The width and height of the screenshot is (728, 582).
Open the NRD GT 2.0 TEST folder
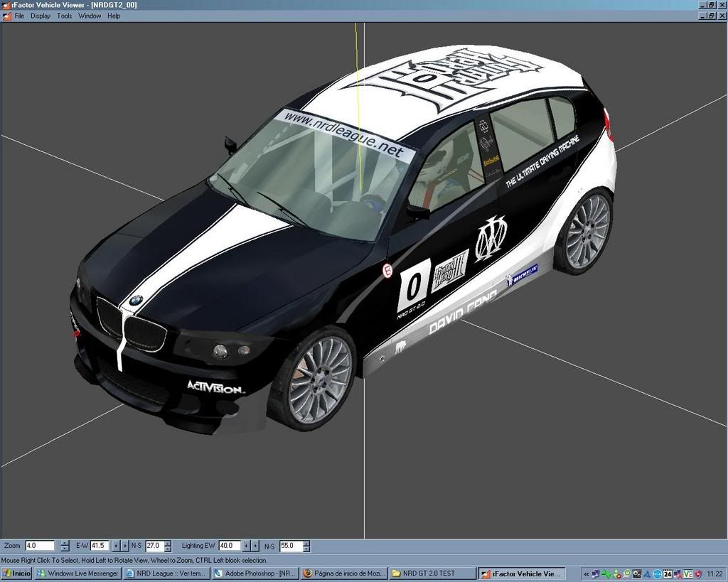(x=432, y=573)
